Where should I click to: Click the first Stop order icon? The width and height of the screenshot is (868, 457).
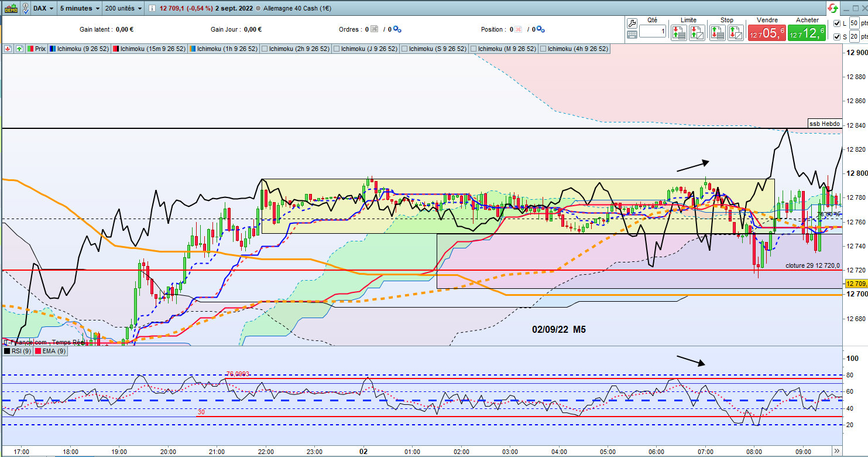coord(718,33)
